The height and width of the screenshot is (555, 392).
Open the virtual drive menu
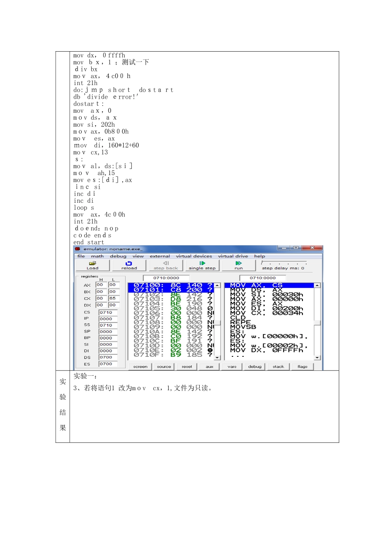pyautogui.click(x=233, y=256)
